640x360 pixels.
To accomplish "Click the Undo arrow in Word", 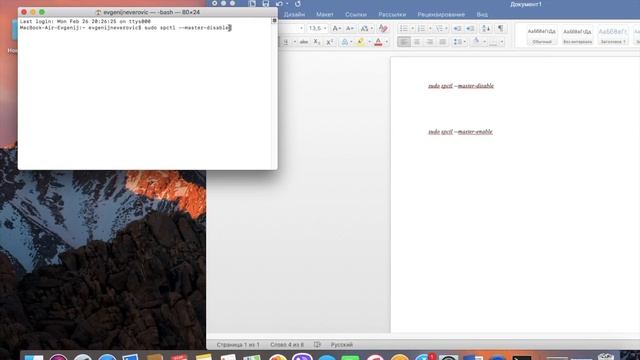I will [279, 4].
